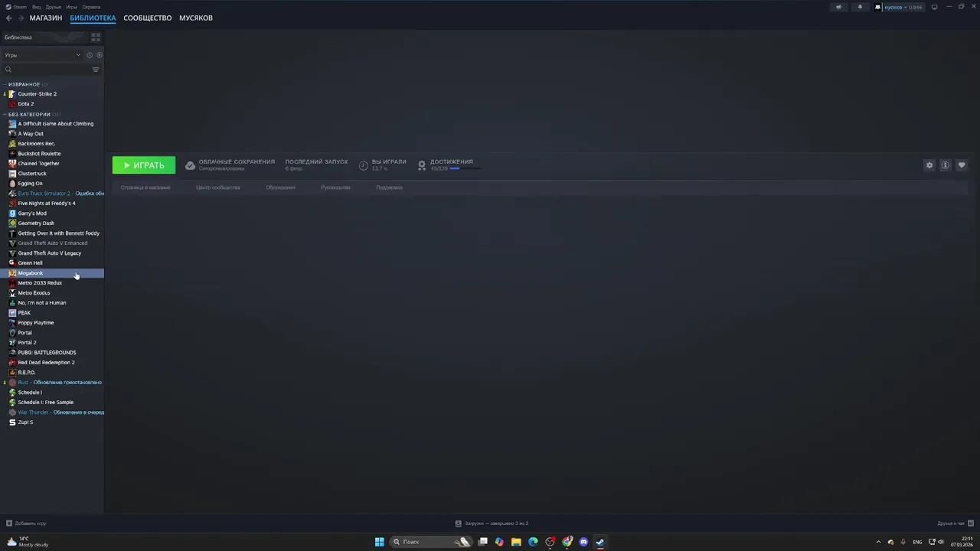Screen dimensions: 980x551
Task: Open the МУСЯКОВ profile tab
Action: tap(196, 18)
